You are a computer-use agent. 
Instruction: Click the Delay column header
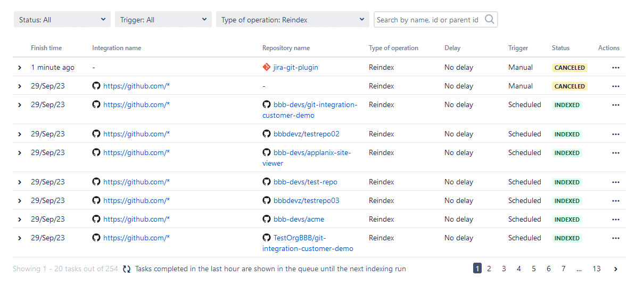coord(452,48)
